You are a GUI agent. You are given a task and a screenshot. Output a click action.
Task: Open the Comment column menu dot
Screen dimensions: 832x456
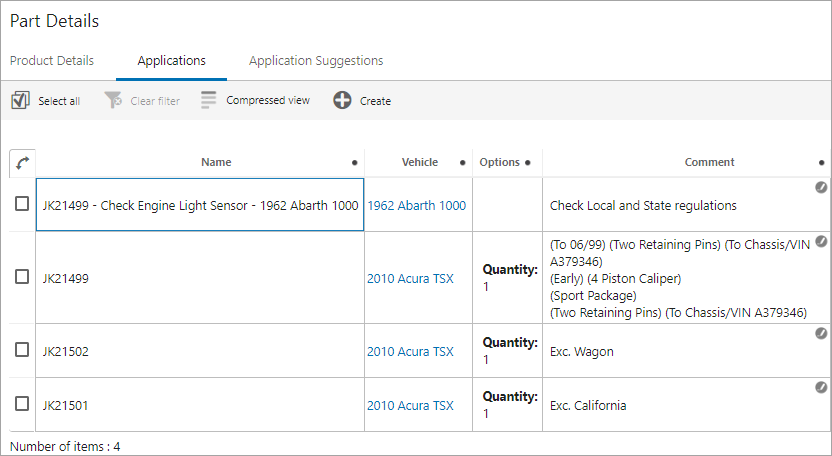coord(821,163)
